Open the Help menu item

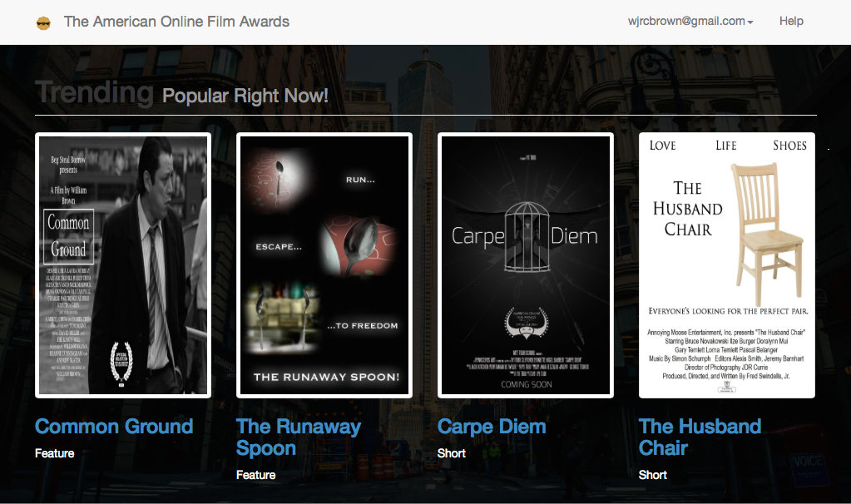point(791,22)
